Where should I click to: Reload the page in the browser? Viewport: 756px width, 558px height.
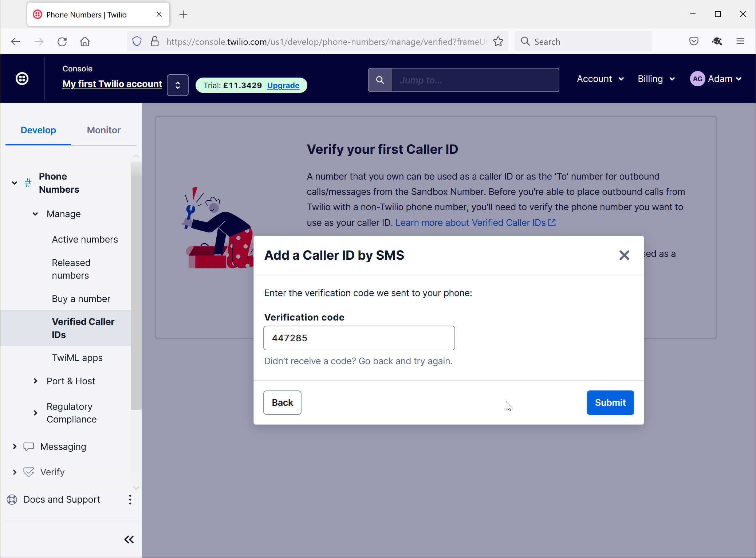[x=62, y=42]
